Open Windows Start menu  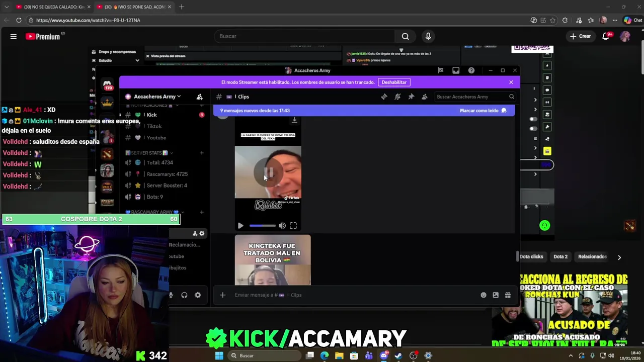pos(219,355)
